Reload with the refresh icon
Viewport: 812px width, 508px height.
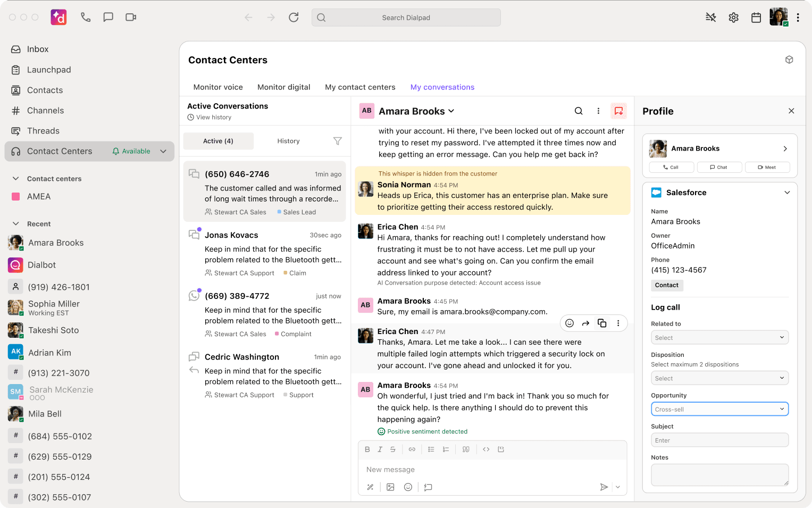tap(294, 18)
